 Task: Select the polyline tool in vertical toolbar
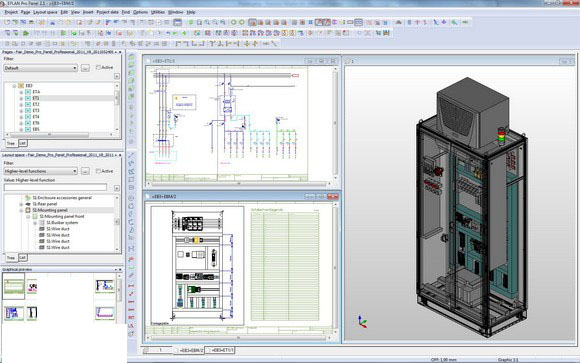pos(131,164)
